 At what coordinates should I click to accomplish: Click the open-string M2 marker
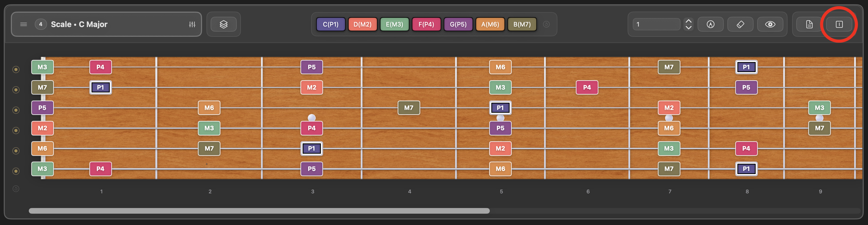(x=42, y=128)
